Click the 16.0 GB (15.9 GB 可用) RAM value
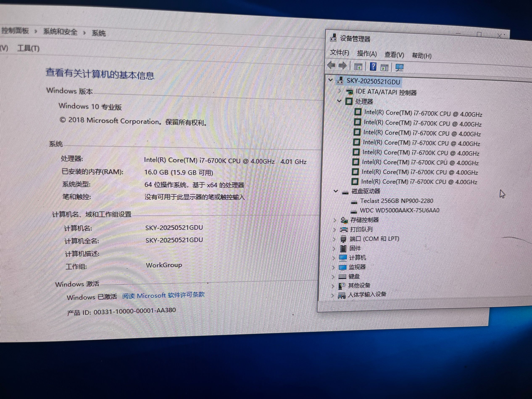Screen dimensions: 532x399 [x=178, y=172]
